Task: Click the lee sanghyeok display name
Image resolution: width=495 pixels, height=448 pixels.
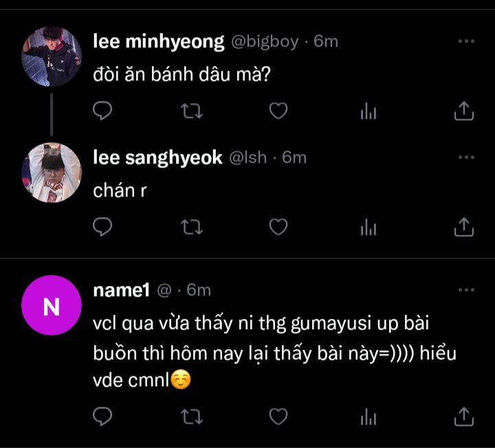Action: (157, 157)
